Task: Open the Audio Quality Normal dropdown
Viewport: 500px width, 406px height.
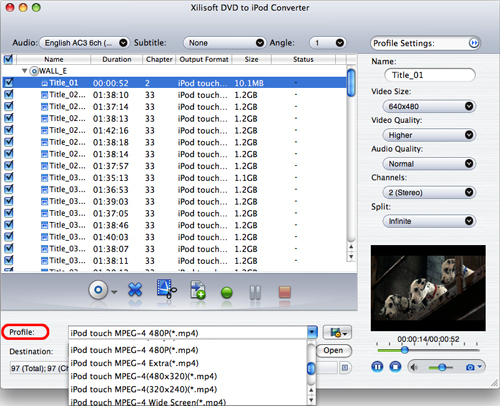Action: pos(429,164)
